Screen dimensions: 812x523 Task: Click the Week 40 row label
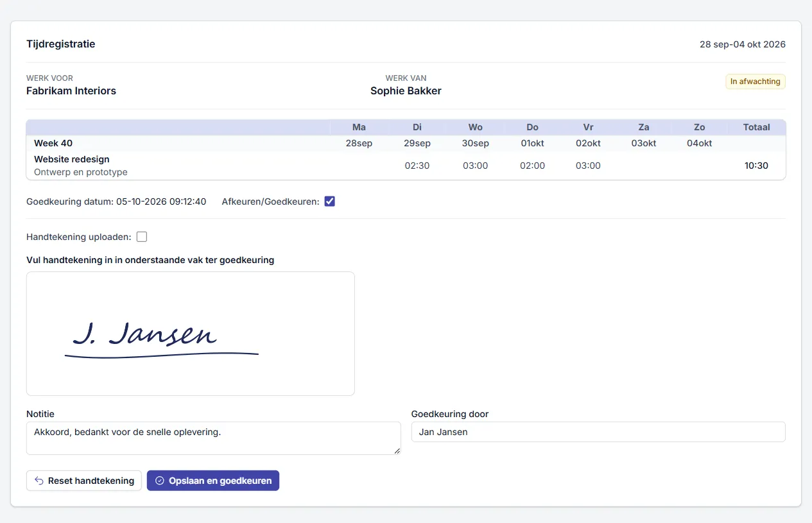[53, 143]
